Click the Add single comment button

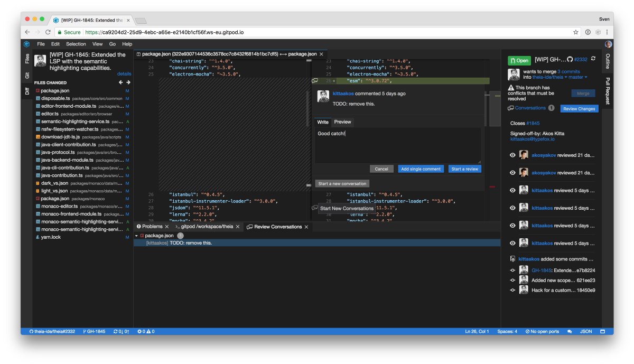tap(421, 169)
